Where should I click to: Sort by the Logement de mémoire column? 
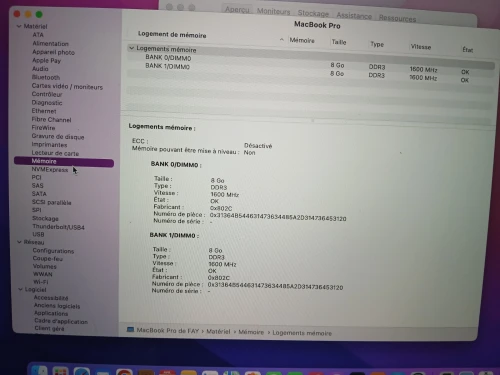pos(172,35)
